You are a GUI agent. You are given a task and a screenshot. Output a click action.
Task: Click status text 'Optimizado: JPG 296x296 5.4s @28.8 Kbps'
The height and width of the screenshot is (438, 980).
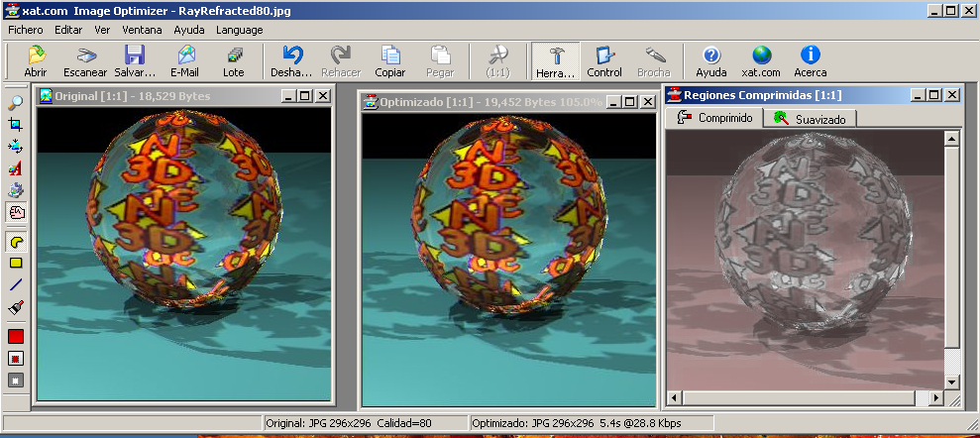[x=577, y=423]
